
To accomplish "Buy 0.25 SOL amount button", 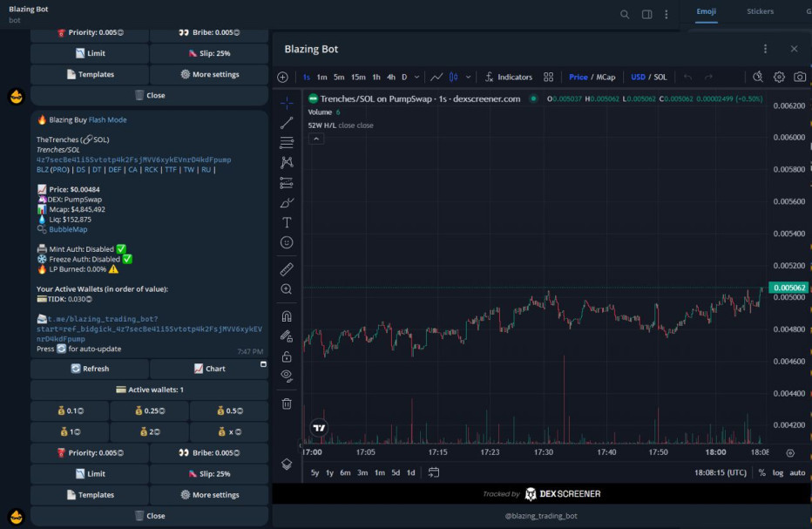I will tap(150, 410).
